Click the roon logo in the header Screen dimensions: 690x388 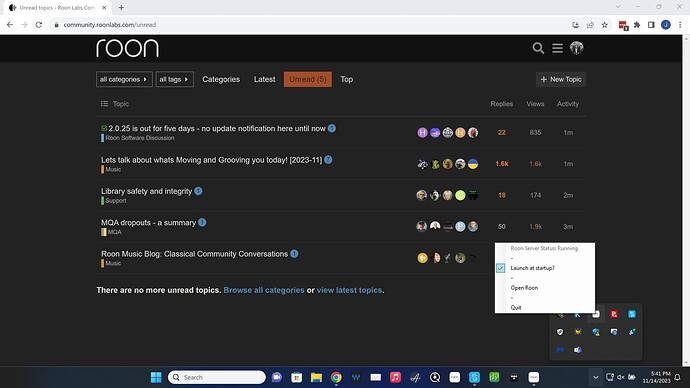[127, 48]
